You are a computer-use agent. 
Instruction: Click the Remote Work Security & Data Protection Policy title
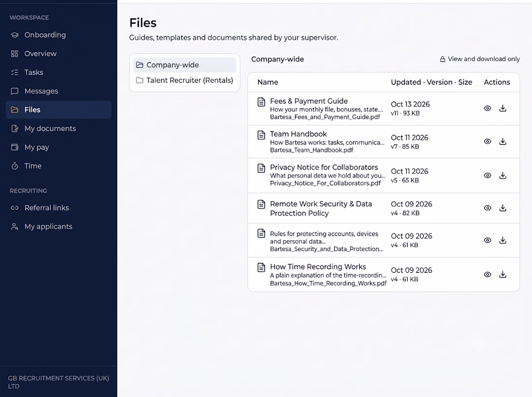click(321, 208)
